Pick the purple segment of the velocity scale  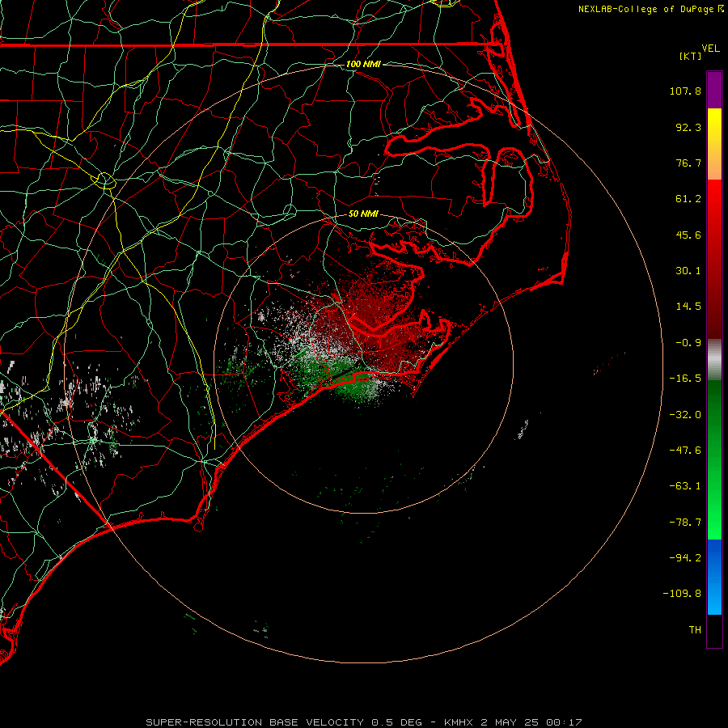[714, 90]
